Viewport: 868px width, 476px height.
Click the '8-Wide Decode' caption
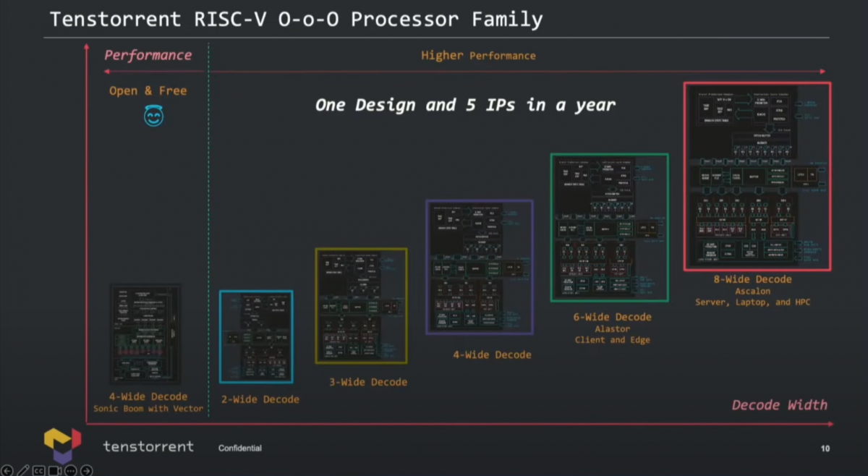753,279
